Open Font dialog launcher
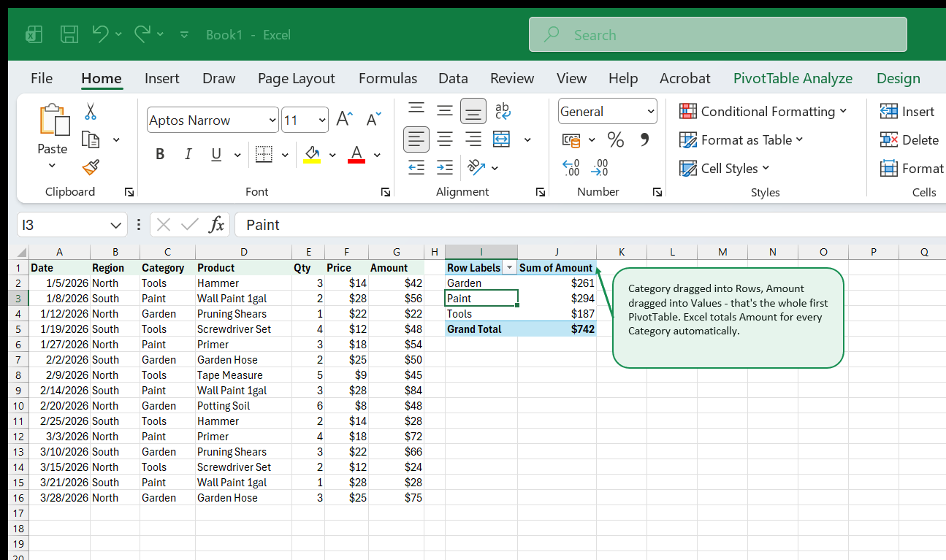The image size is (946, 560). click(x=385, y=192)
